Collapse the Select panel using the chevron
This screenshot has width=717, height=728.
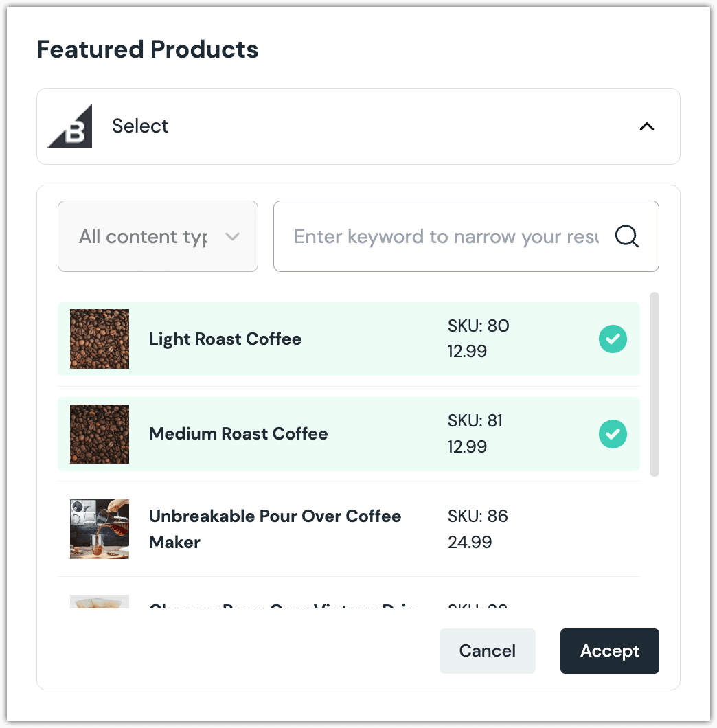[646, 126]
